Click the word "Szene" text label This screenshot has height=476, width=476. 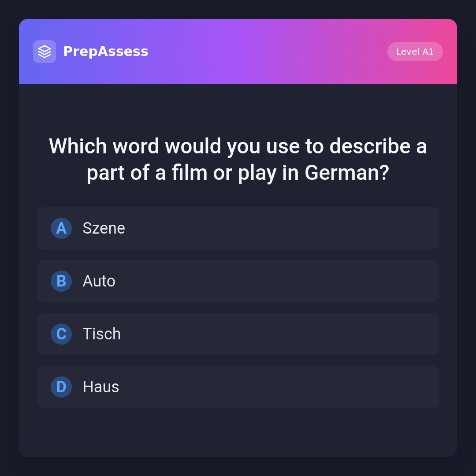(x=104, y=228)
